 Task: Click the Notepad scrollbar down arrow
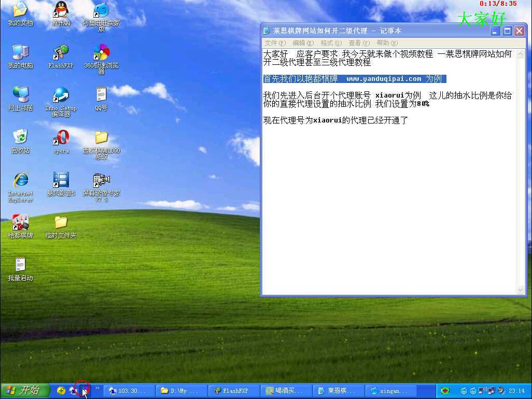521,290
